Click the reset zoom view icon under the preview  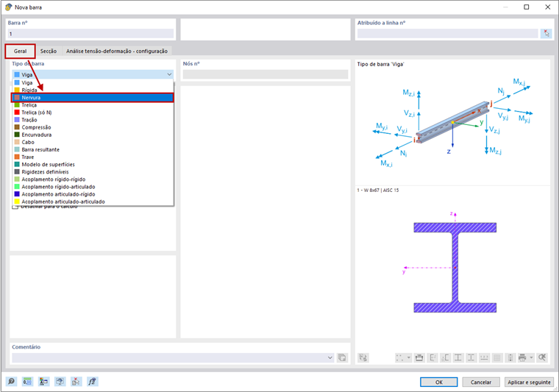542,357
